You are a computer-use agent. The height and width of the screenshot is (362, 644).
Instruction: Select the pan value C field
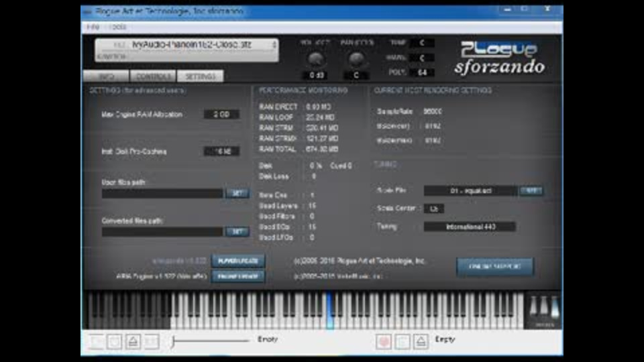pyautogui.click(x=356, y=76)
